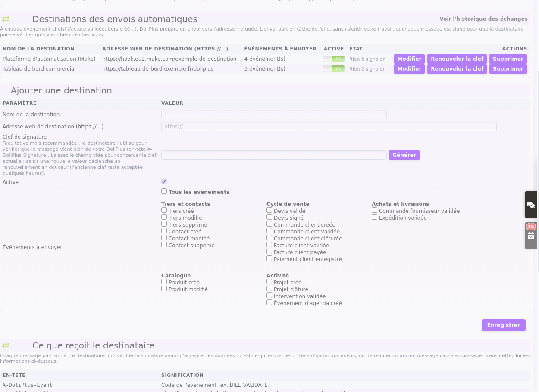
Task: Select the Projet créé event
Action: click(269, 282)
